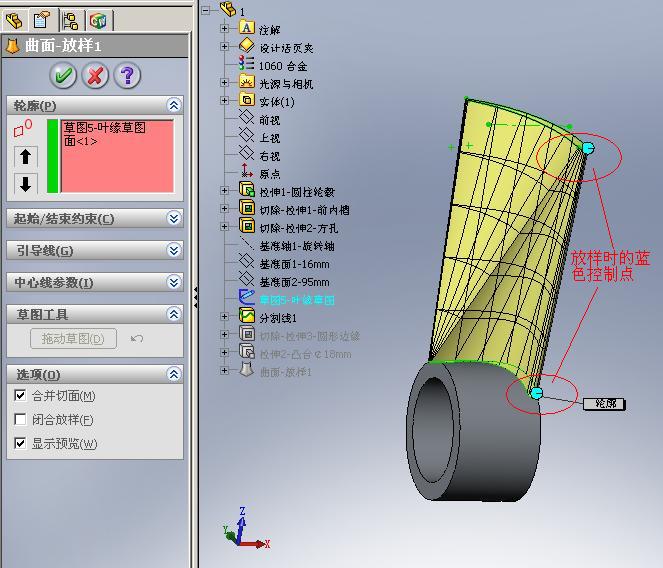
Task: Open the FeatureManager design tree tab
Action: coord(14,21)
